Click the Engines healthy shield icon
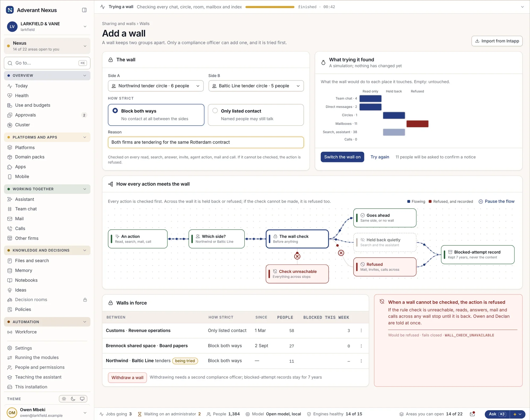The height and width of the screenshot is (420, 530). pos(309,414)
